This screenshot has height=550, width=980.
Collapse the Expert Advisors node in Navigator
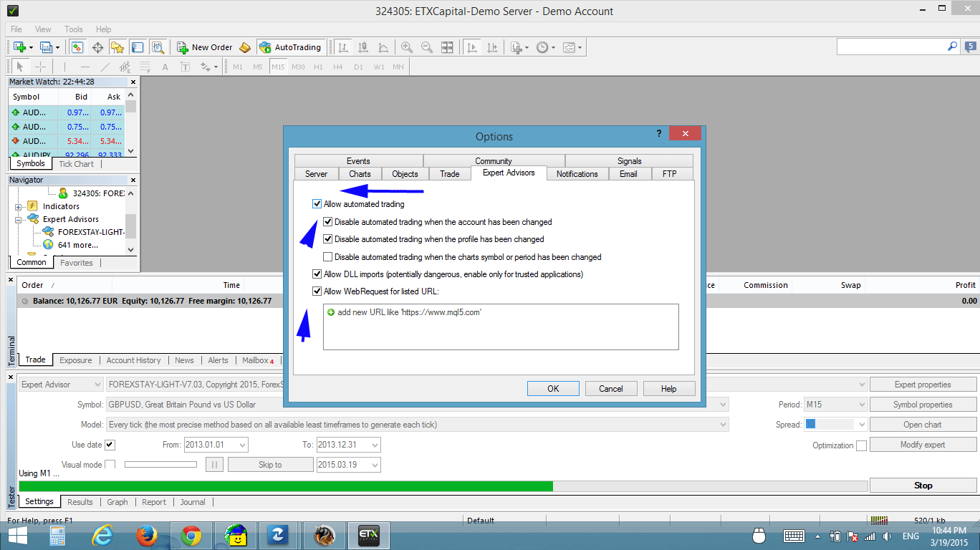coord(19,219)
